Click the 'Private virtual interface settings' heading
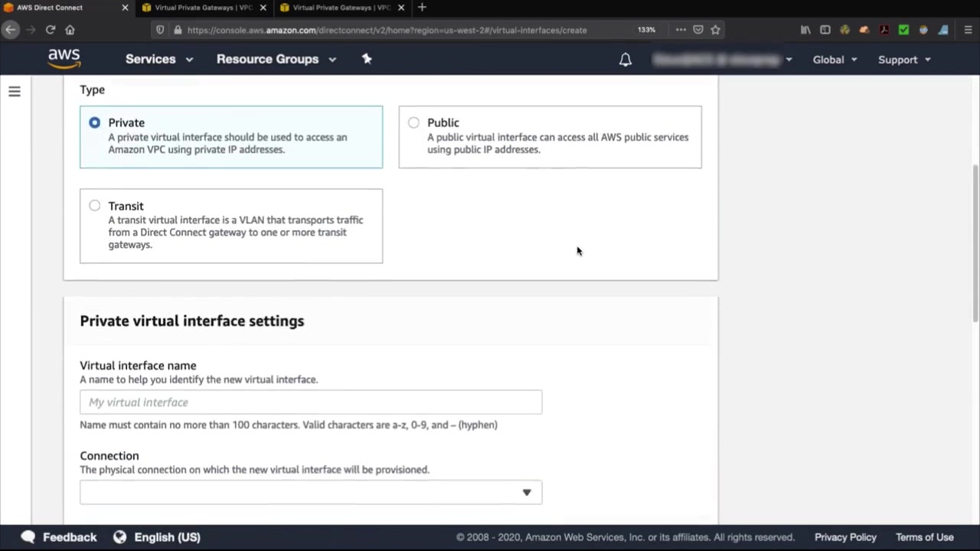This screenshot has width=980, height=551. tap(192, 321)
